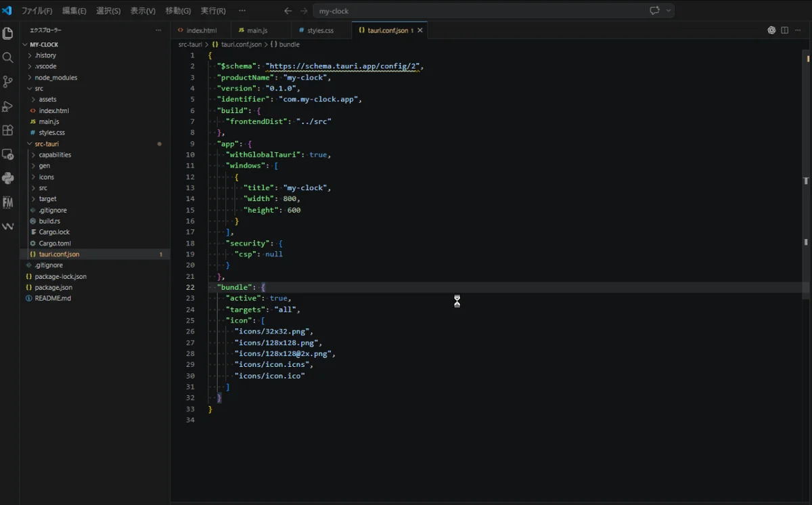Open Source Control view icon

8,82
